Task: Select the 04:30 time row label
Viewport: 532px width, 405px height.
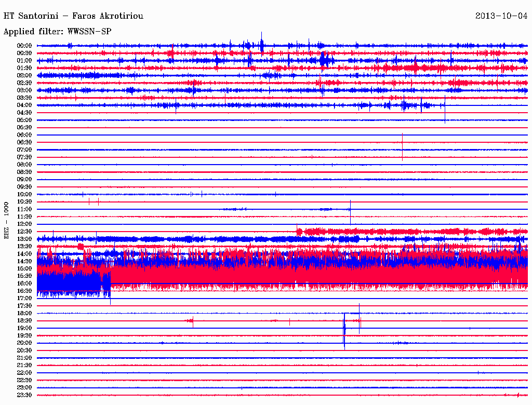Action: pos(24,113)
